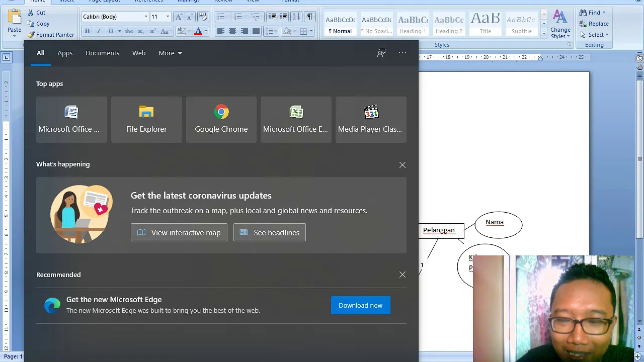Align text right
The image size is (644, 362).
[245, 31]
